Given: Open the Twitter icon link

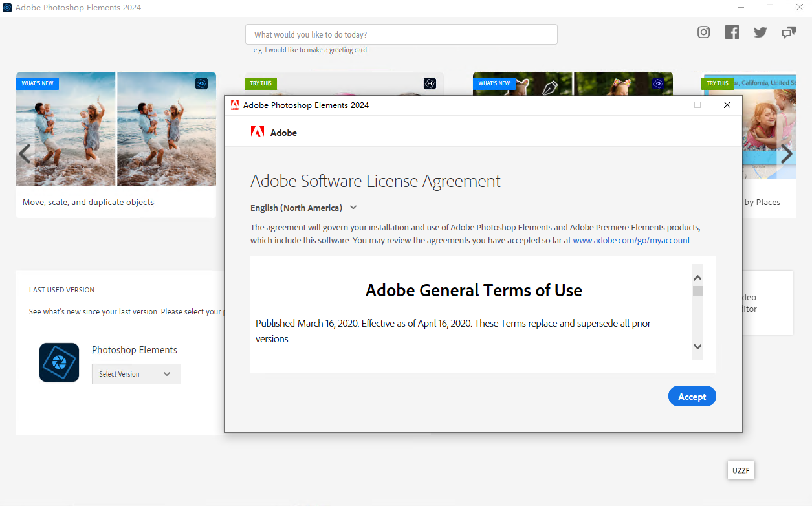Looking at the screenshot, I should click(x=760, y=32).
